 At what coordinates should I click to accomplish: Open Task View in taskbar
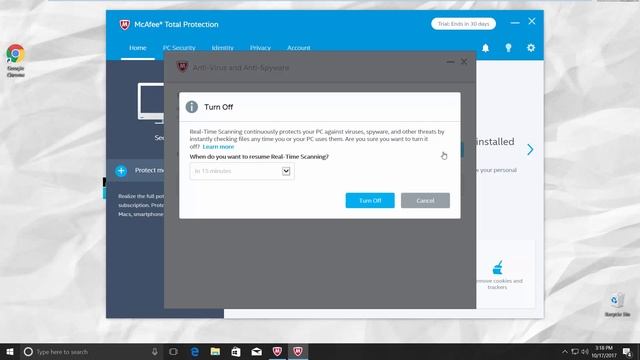coord(173,351)
